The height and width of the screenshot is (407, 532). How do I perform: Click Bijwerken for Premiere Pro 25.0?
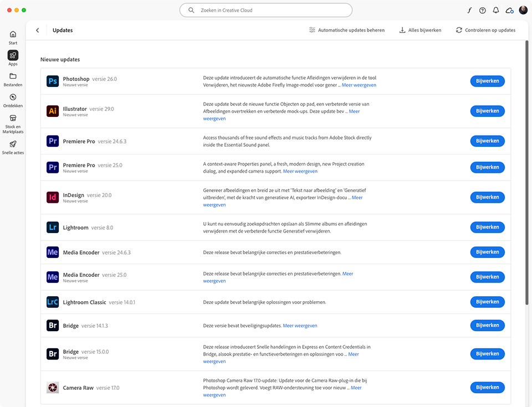point(487,167)
